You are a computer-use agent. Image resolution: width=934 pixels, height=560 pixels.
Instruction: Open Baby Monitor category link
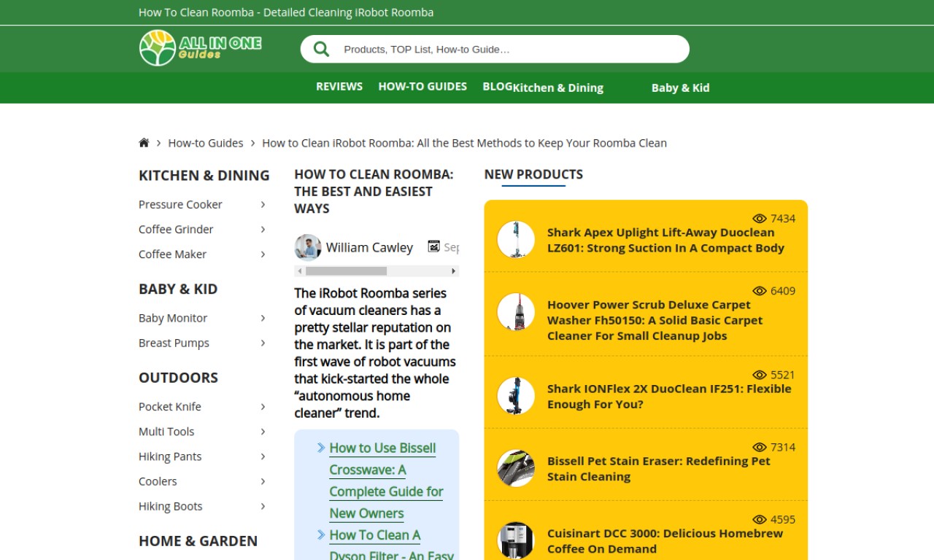click(x=173, y=318)
